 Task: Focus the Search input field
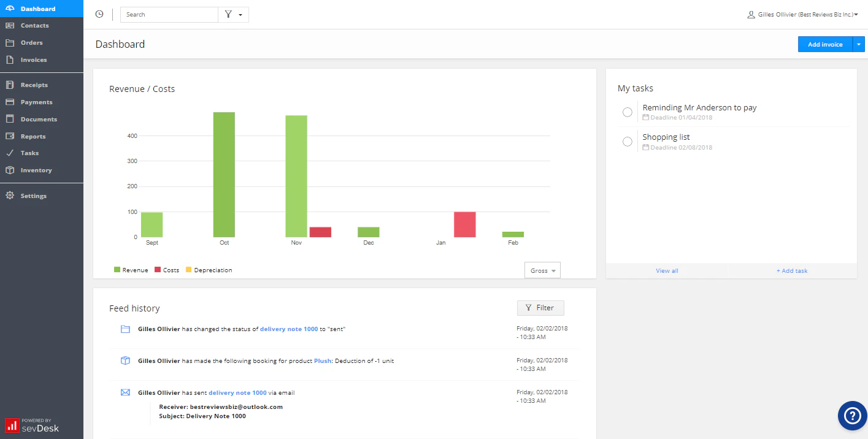pyautogui.click(x=169, y=14)
